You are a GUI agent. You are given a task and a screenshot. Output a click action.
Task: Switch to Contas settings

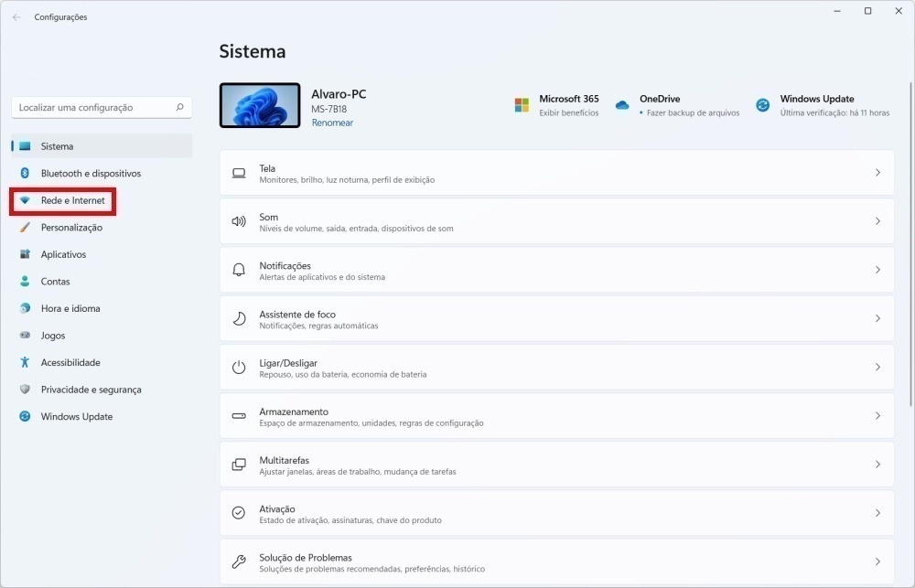[x=102, y=281]
